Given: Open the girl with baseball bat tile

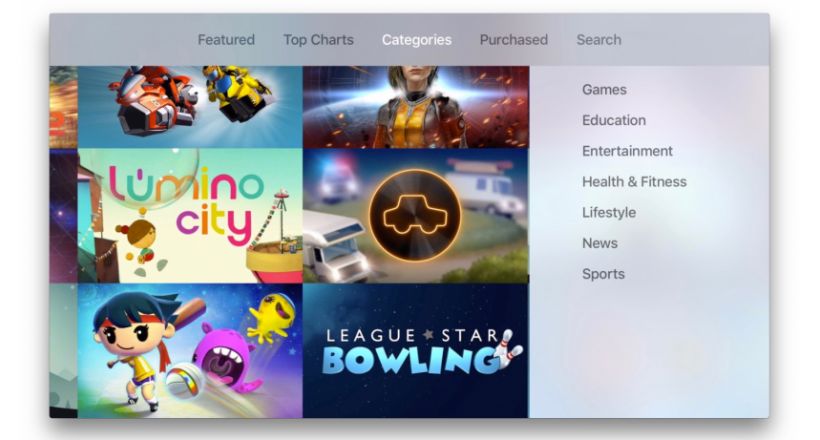Looking at the screenshot, I should point(190,351).
